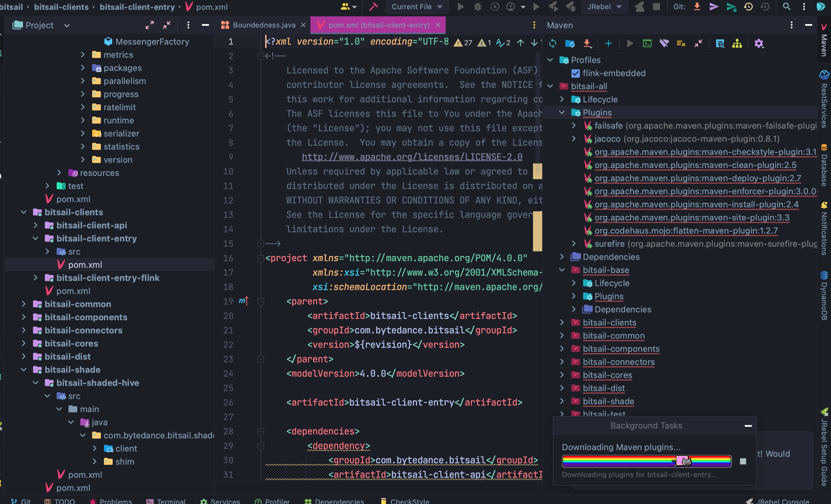Open Project view dropdown

click(67, 25)
